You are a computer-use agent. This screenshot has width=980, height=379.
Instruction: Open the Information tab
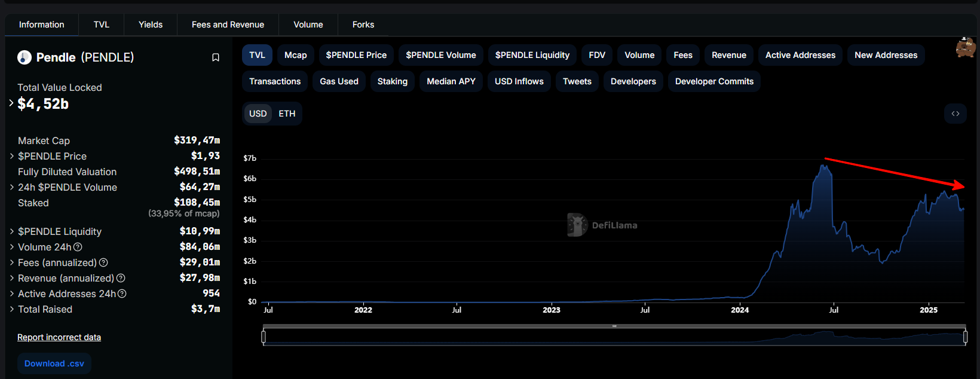coord(41,25)
